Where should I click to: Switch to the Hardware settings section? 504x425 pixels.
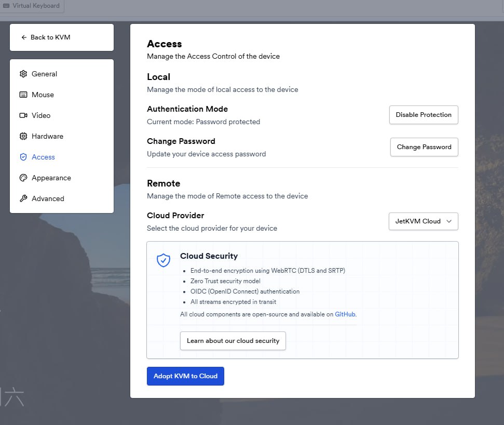(x=47, y=136)
